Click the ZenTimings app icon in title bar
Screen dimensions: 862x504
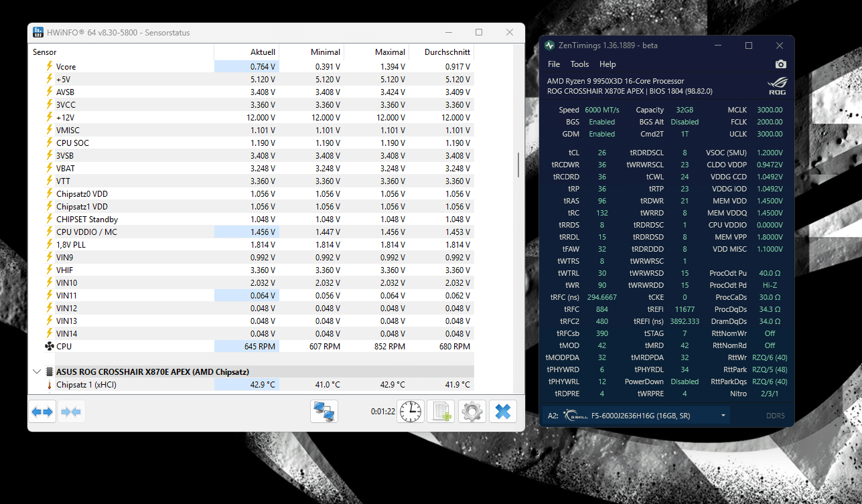pos(550,46)
